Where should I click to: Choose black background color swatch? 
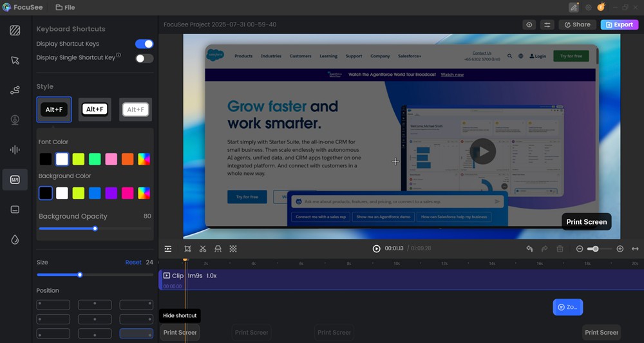pos(46,193)
